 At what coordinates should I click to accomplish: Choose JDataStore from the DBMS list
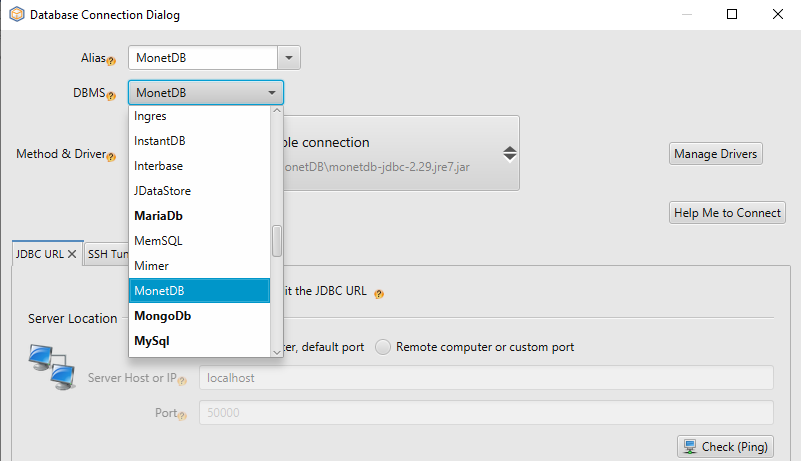199,191
